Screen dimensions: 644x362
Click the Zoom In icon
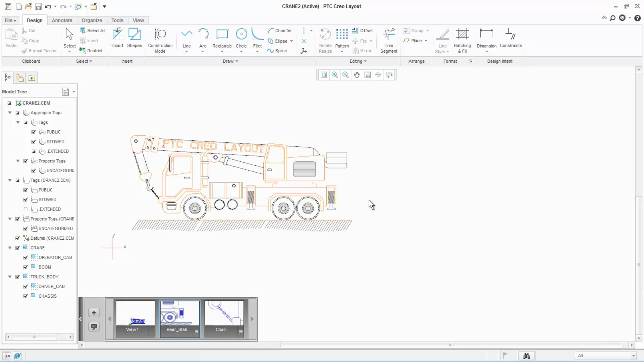(x=335, y=75)
